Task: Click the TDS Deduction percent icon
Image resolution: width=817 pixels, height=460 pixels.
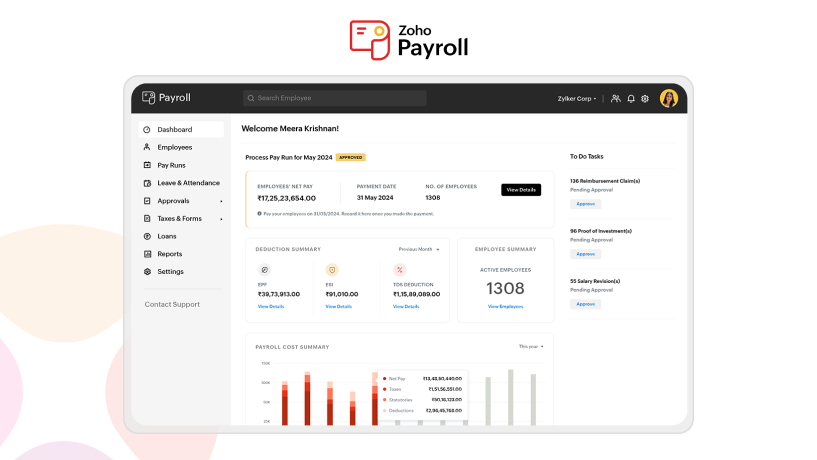Action: pyautogui.click(x=400, y=270)
